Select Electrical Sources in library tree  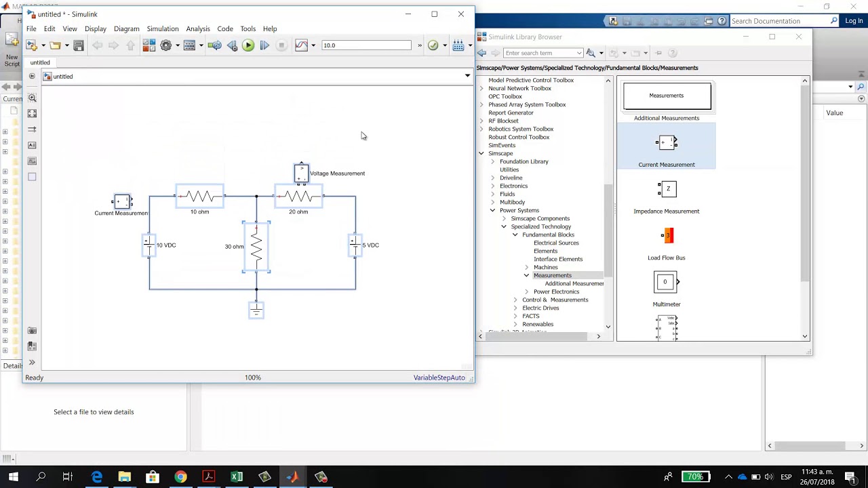(556, 243)
